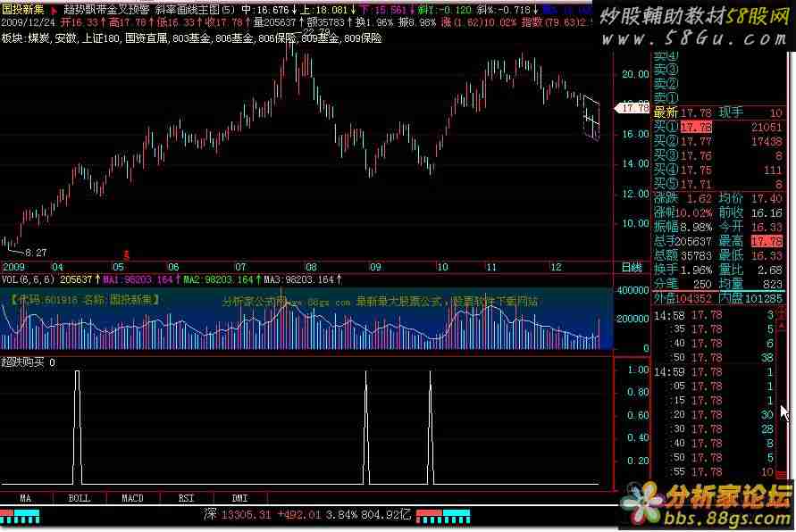Click the 内盘 101285 value
This screenshot has width=796, height=532.
tap(764, 298)
